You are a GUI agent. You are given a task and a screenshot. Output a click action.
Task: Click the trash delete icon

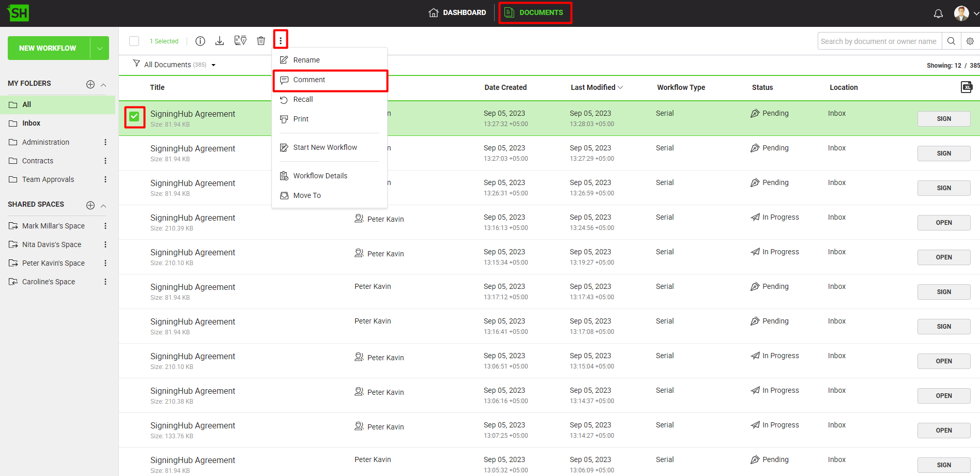tap(261, 41)
